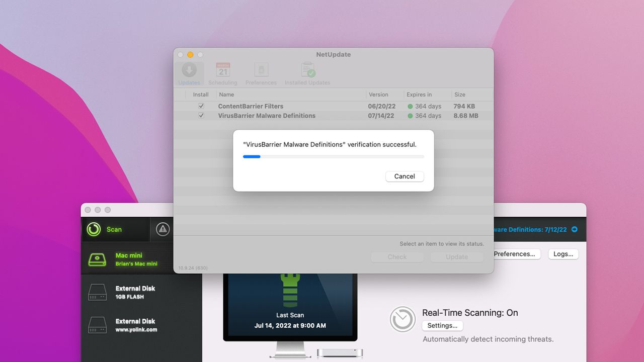
Task: Open the warning triangle tab in VirusBarrier
Action: pos(163,229)
